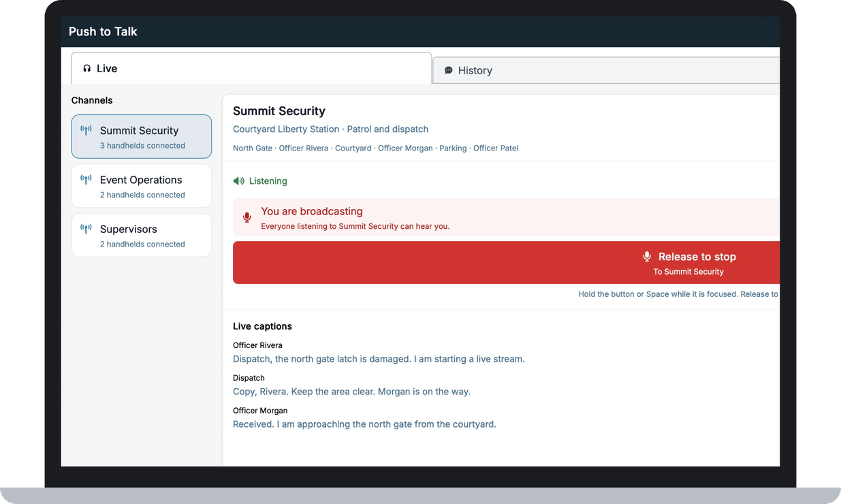841x504 pixels.
Task: Click the speech bubble icon on History tab
Action: tap(449, 70)
